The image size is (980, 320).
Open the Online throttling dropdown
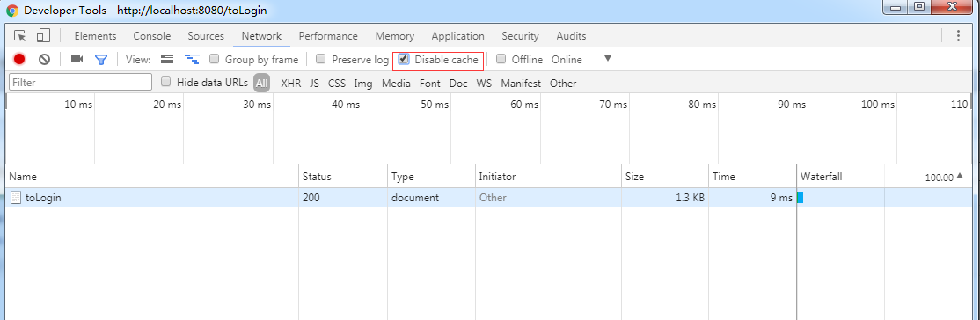(567, 60)
